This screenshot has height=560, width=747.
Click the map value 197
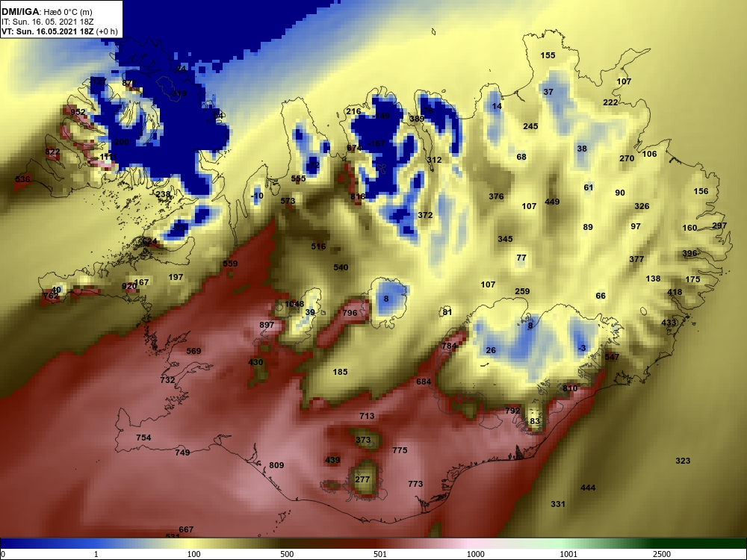pyautogui.click(x=176, y=277)
